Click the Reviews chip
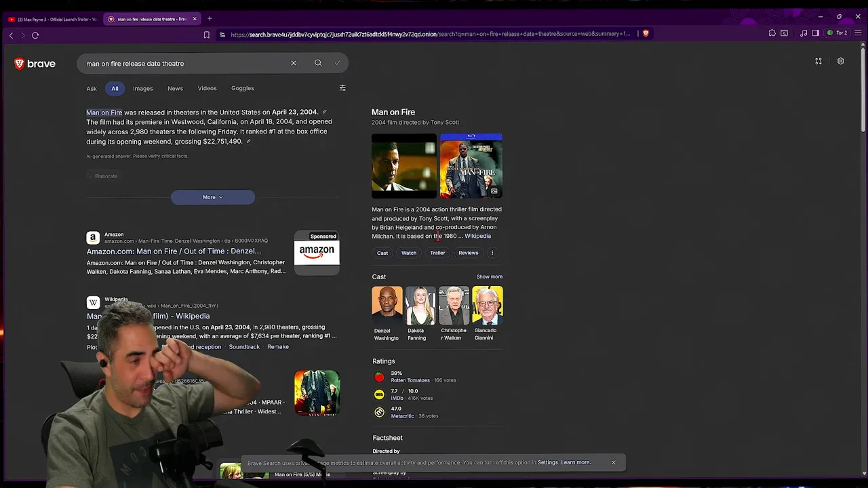Viewport: 868px width, 488px height. coord(469,253)
